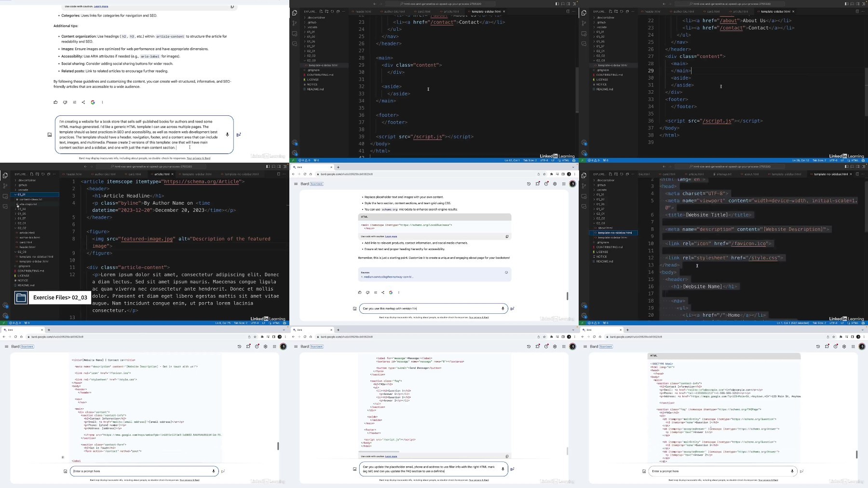Image resolution: width=868 pixels, height=488 pixels.
Task: Open about.html file in explorer tree
Action: 605,228
